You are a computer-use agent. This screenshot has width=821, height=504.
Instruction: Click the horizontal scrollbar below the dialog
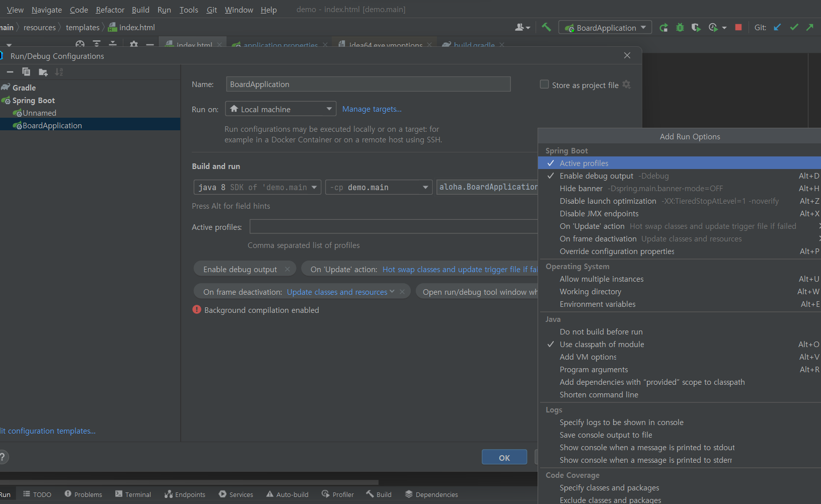click(x=189, y=482)
